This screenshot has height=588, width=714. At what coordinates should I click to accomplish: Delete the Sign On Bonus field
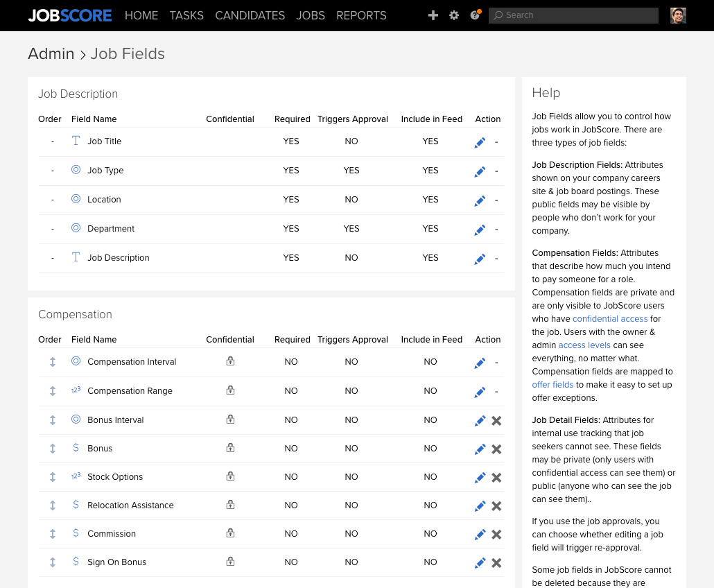tap(497, 563)
